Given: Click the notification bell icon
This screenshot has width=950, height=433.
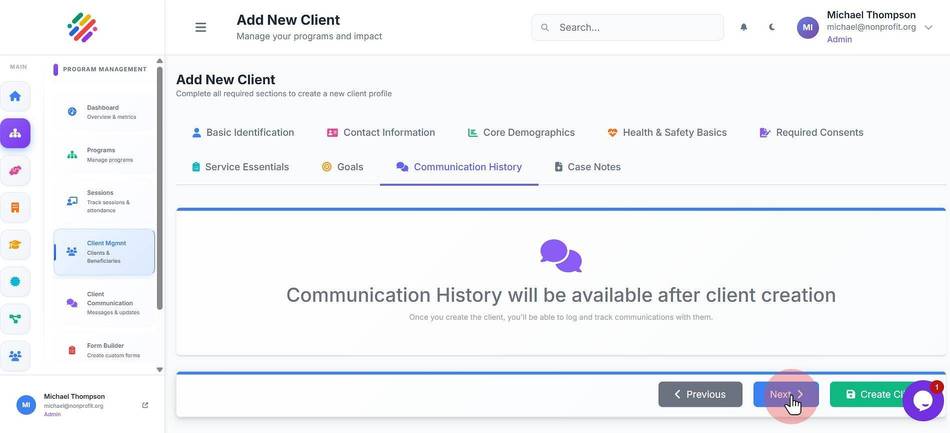Looking at the screenshot, I should click(743, 27).
